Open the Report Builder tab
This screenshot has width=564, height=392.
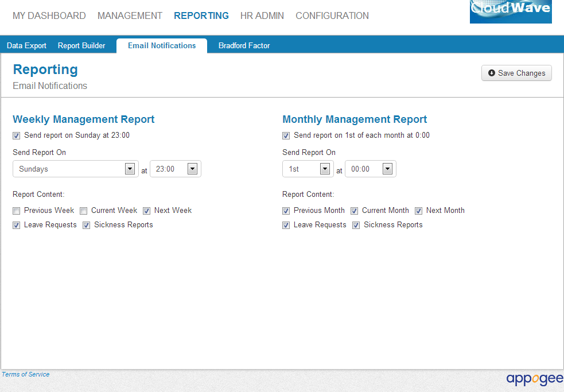click(81, 46)
